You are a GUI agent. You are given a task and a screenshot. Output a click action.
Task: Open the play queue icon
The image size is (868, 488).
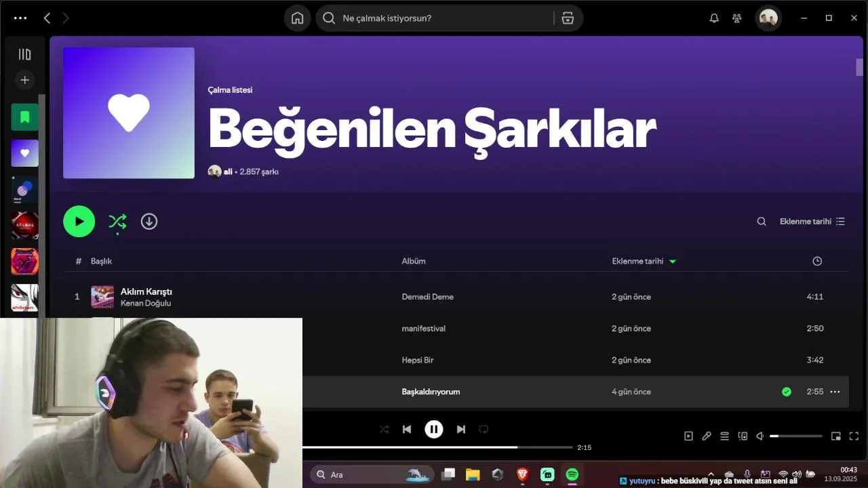pyautogui.click(x=724, y=436)
